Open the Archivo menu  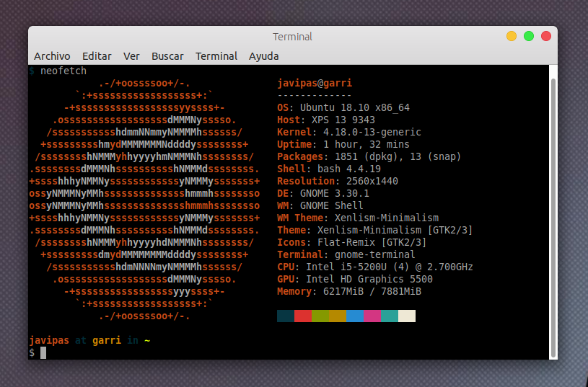tap(52, 56)
